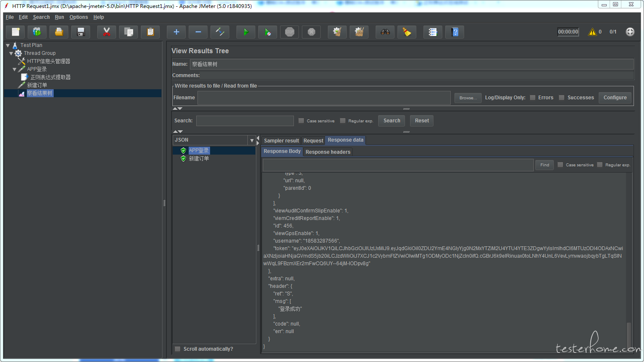Click the Collapse all minus icon
The height and width of the screenshot is (362, 644).
click(198, 32)
